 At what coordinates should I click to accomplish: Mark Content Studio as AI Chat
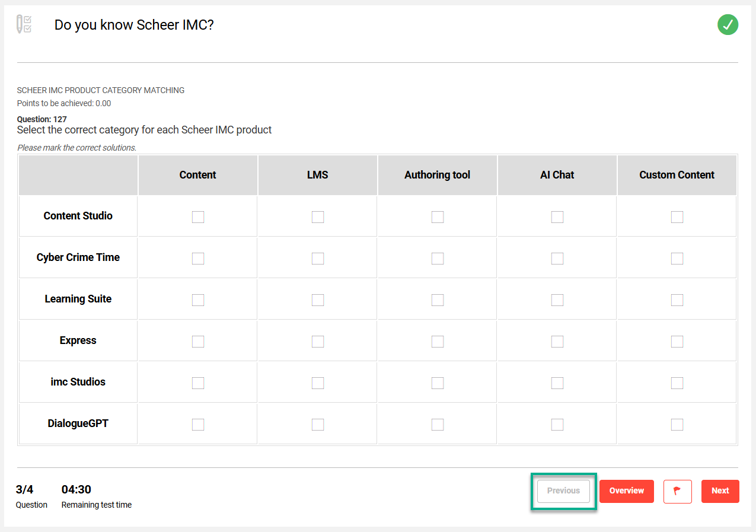557,217
